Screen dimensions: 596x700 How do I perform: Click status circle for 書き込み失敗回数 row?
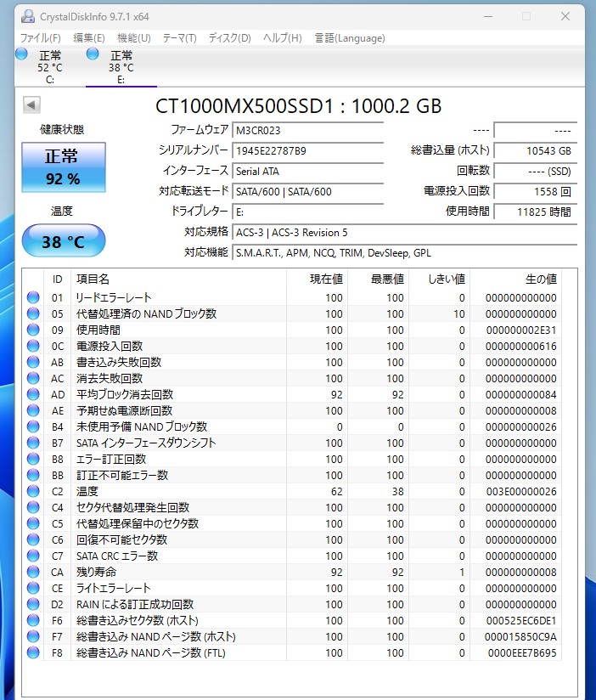33,362
